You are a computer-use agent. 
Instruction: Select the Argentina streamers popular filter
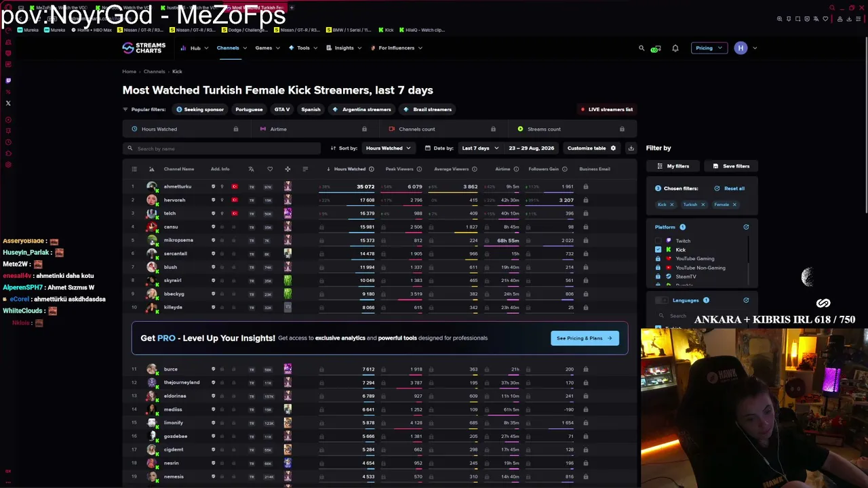[x=362, y=109]
